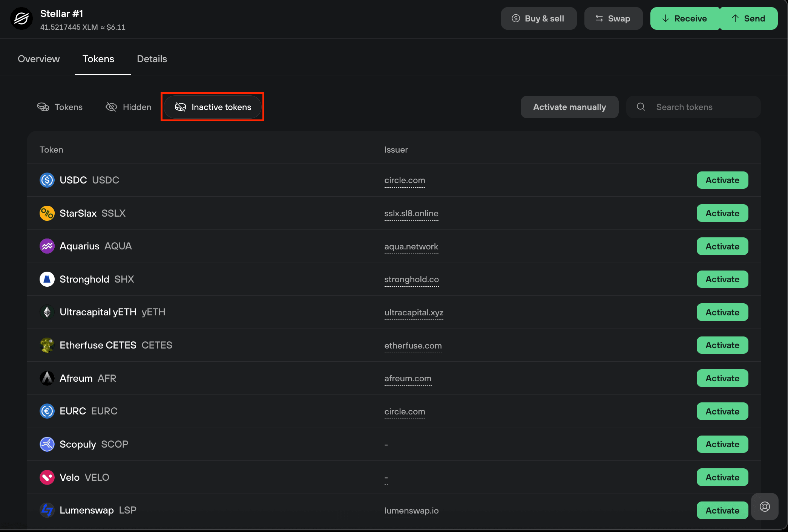
Task: Click the Ultracapital yETH token name
Action: 98,312
